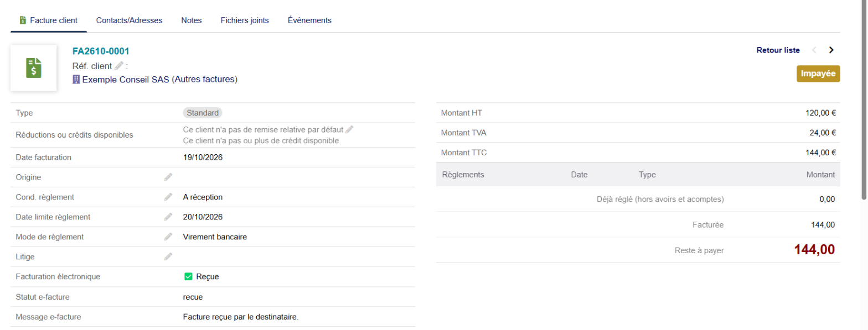Click the Facturation électronique label
The height and width of the screenshot is (330, 868).
[58, 276]
